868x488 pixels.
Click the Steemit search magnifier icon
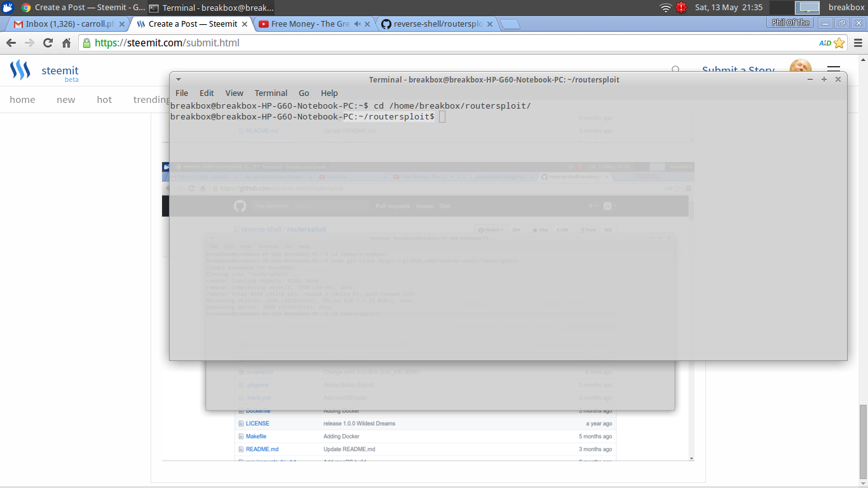(x=676, y=70)
